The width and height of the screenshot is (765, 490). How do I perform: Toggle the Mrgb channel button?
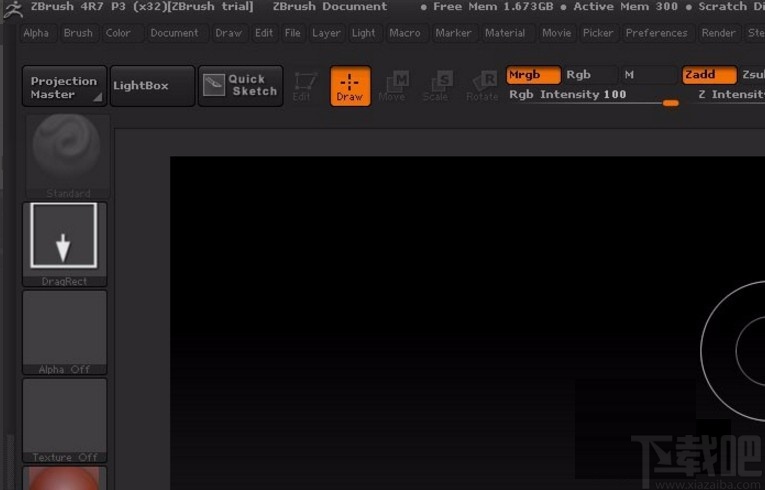click(x=533, y=75)
